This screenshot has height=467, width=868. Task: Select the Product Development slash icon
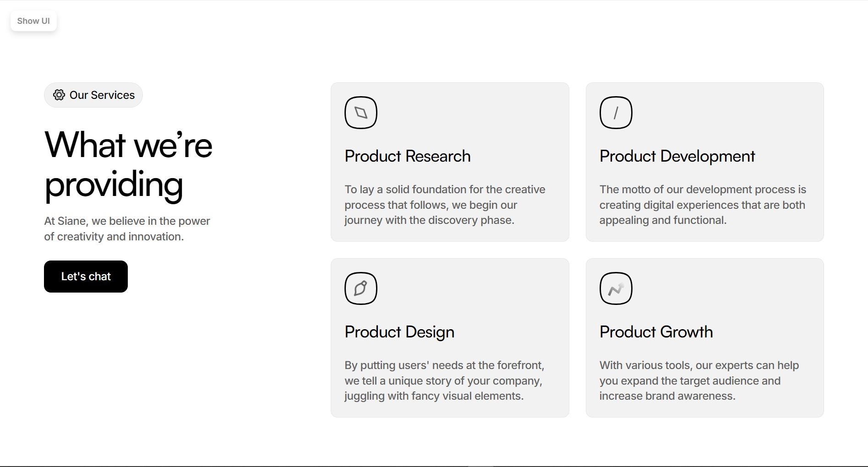(616, 112)
